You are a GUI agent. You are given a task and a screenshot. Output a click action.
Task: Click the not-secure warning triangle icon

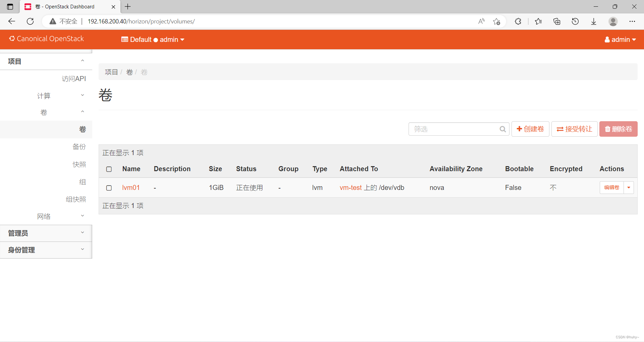(x=53, y=21)
